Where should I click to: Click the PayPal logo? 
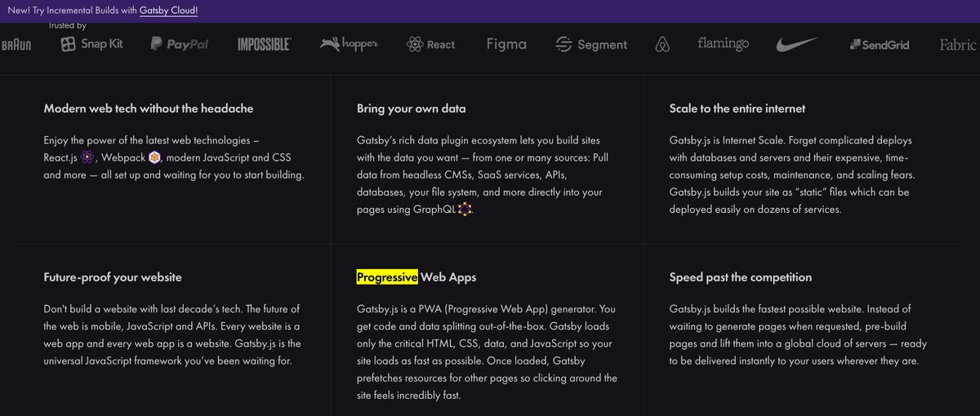(x=180, y=45)
